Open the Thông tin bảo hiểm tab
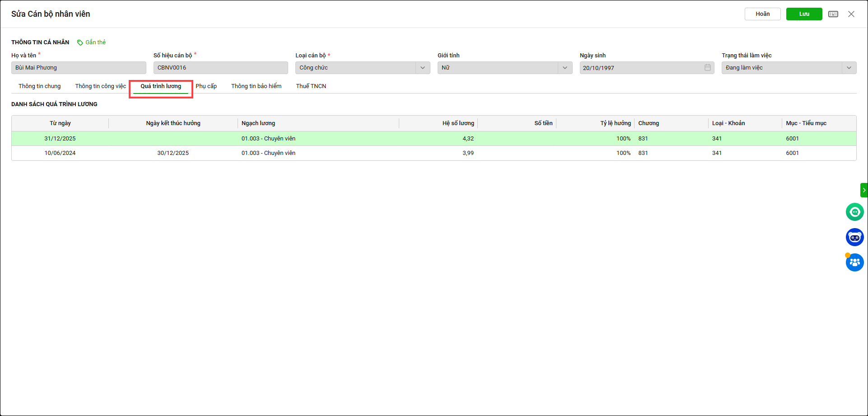Viewport: 868px width, 416px height. (257, 86)
